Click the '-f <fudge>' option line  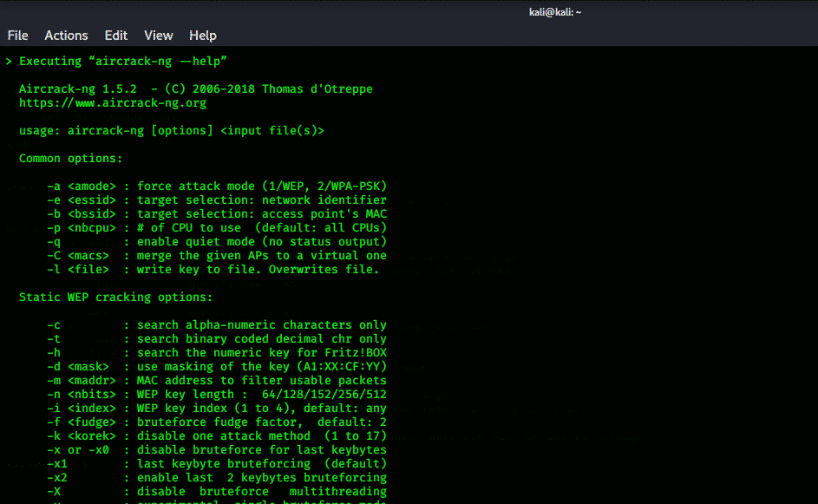click(217, 422)
